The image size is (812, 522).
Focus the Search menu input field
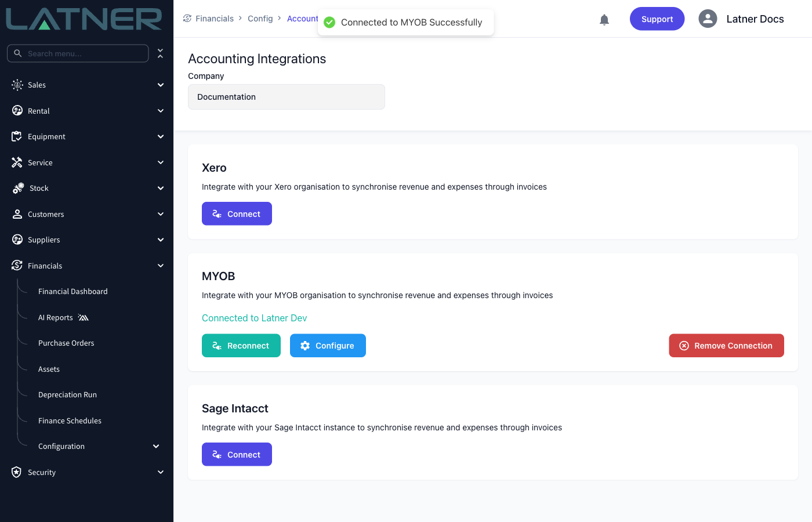point(78,53)
